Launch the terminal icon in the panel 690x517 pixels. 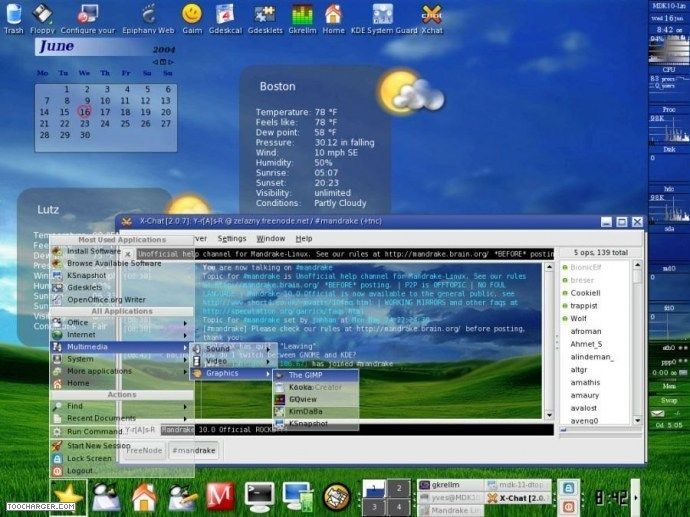[259, 497]
